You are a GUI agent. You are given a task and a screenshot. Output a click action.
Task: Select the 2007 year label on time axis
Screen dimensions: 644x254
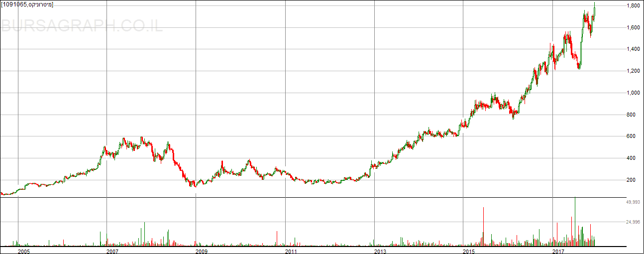[x=112, y=251]
